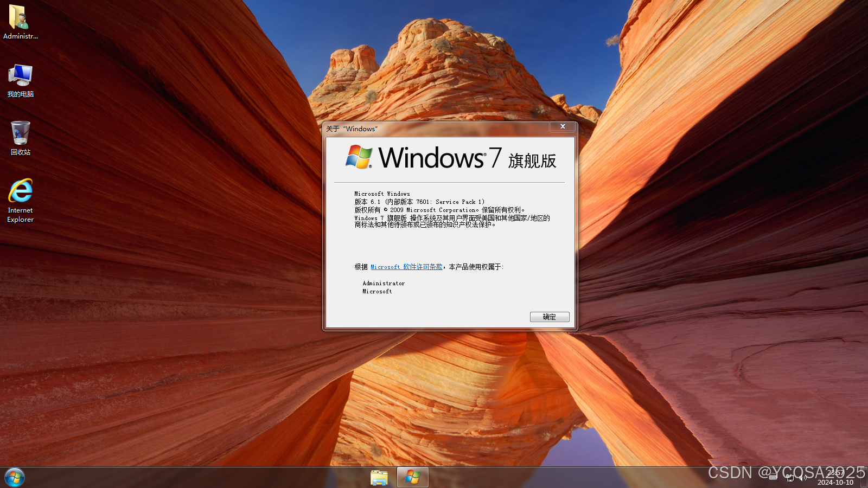
Task: Open the Start menu orb
Action: pyautogui.click(x=15, y=477)
